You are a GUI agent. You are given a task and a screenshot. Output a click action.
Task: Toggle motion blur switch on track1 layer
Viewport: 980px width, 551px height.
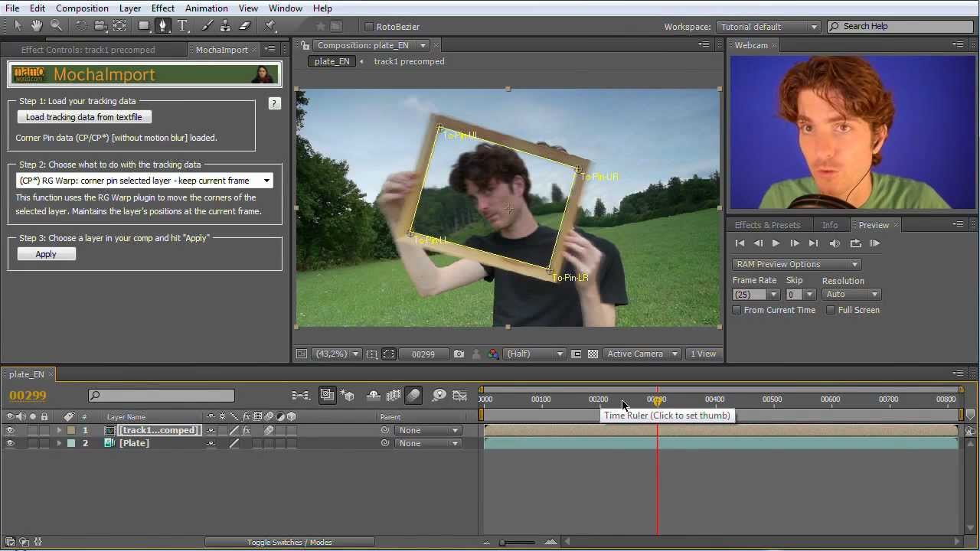point(269,430)
